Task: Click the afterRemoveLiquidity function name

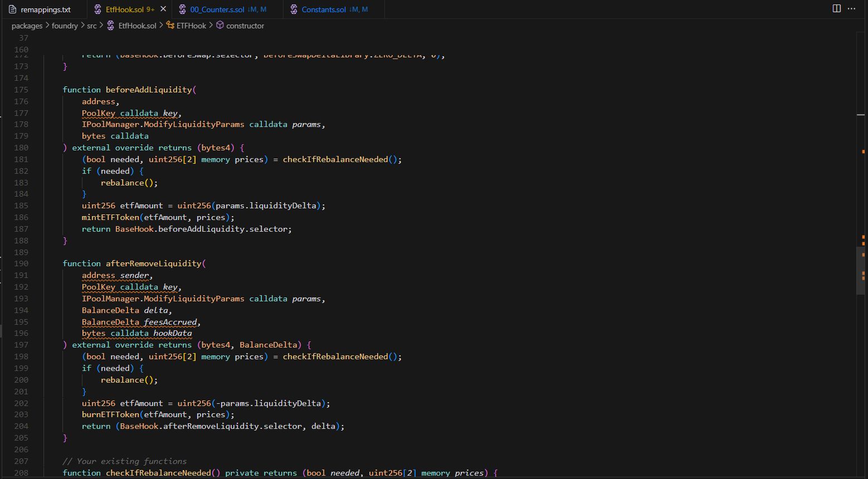Action: pyautogui.click(x=154, y=263)
